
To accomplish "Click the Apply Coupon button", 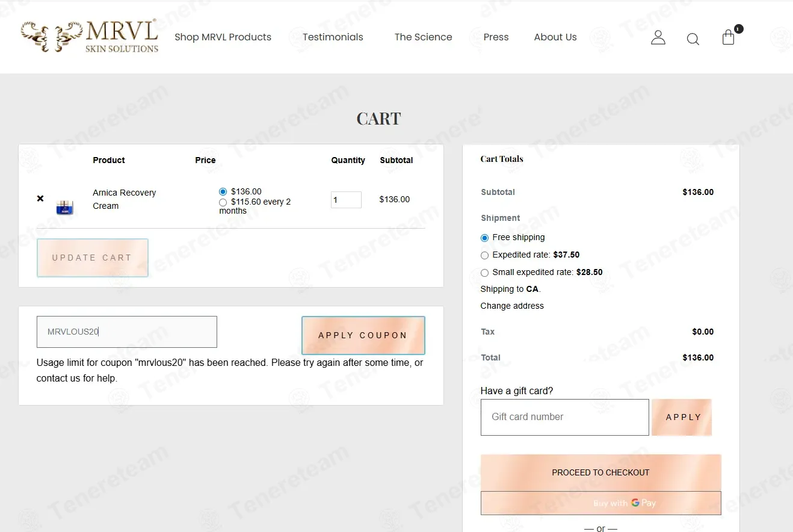I will point(363,335).
